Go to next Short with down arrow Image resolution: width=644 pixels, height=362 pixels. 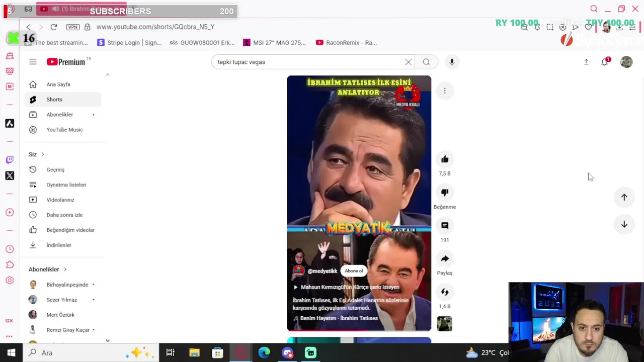tap(624, 224)
